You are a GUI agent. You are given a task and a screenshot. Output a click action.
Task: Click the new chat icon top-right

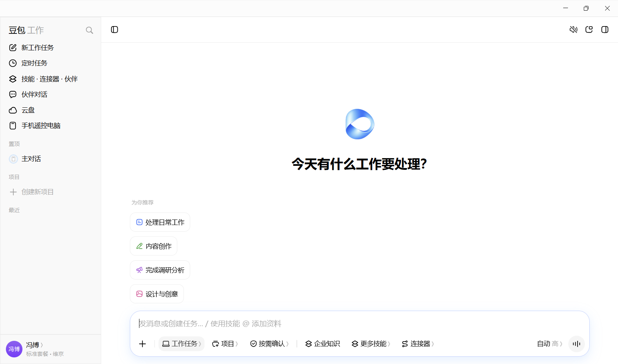[x=589, y=29]
